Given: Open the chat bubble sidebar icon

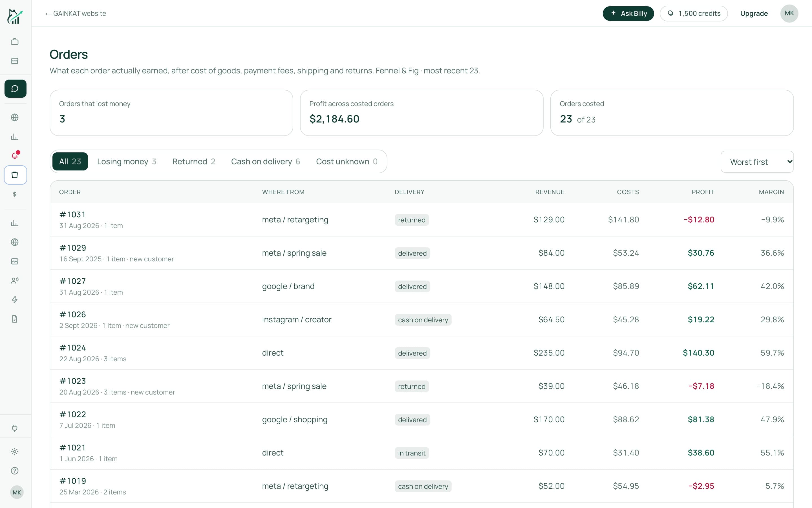Looking at the screenshot, I should tap(16, 89).
